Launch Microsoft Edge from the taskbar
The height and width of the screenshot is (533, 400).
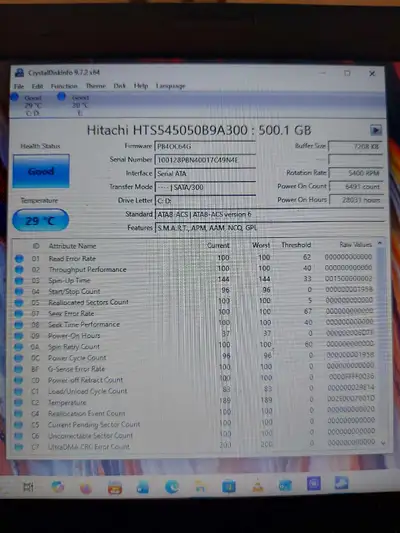click(x=172, y=487)
